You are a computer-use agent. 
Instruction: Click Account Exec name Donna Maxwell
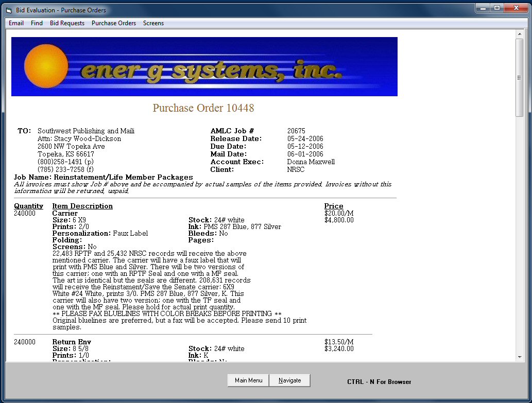pos(311,162)
